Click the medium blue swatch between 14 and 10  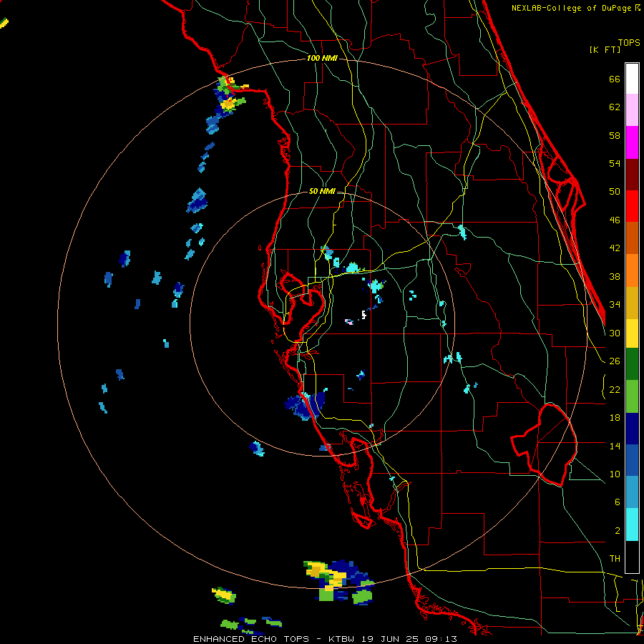click(x=632, y=460)
